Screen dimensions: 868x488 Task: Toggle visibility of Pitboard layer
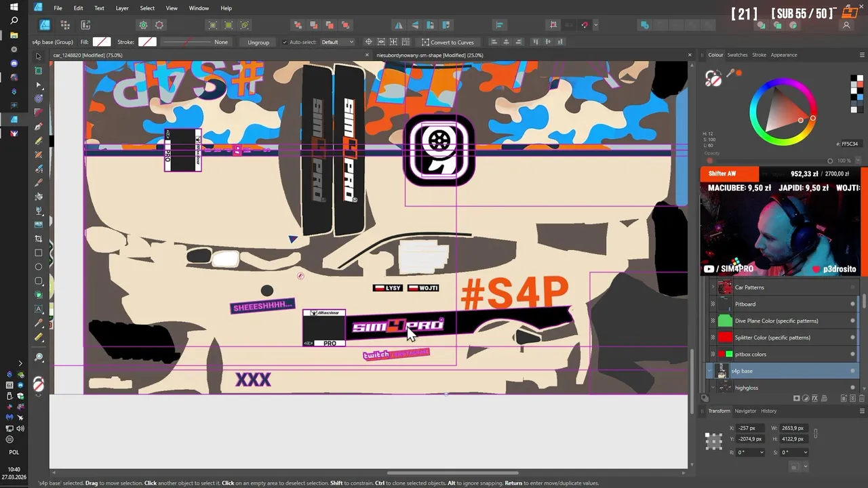coord(852,304)
